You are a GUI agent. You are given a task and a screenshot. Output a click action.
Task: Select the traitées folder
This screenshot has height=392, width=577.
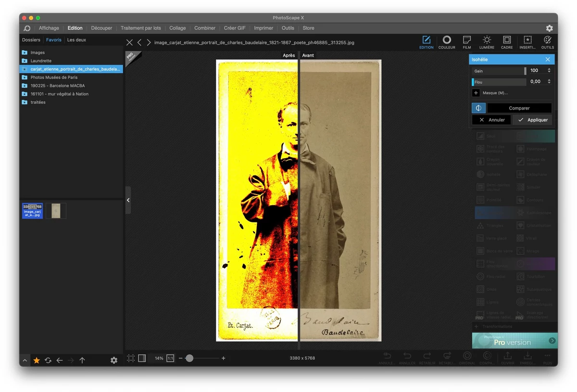pyautogui.click(x=71, y=102)
